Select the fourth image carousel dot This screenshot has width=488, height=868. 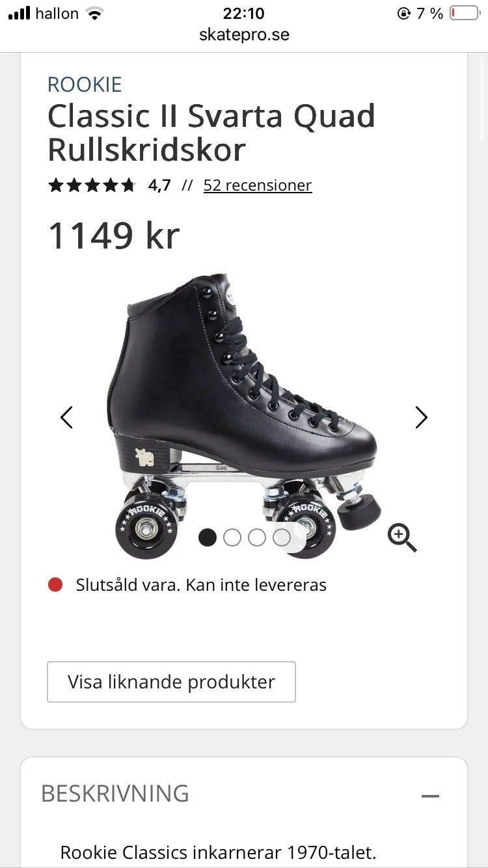(282, 537)
